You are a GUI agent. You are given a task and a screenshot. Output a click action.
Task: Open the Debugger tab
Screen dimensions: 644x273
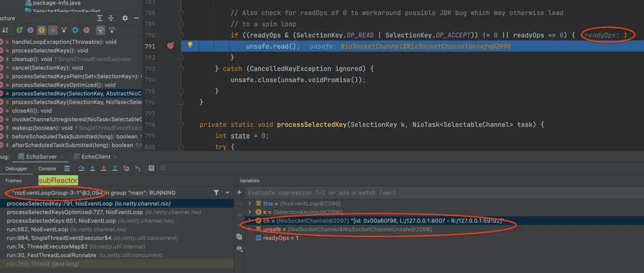16,168
